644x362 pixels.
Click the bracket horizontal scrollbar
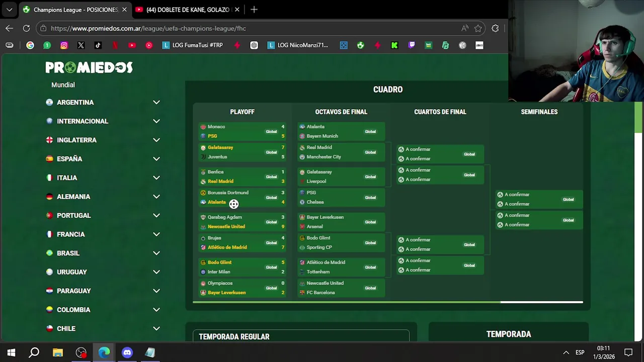[347, 302]
